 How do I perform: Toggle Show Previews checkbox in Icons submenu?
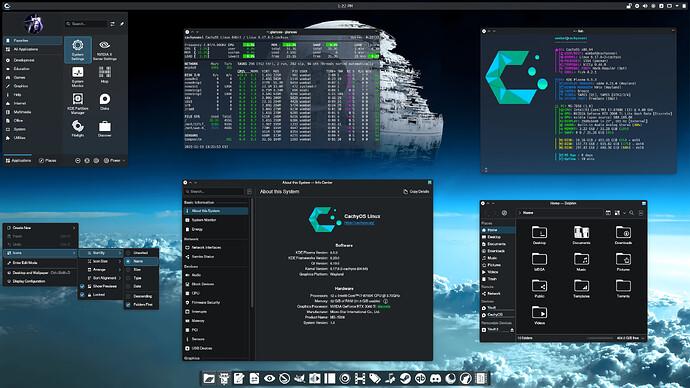point(82,286)
